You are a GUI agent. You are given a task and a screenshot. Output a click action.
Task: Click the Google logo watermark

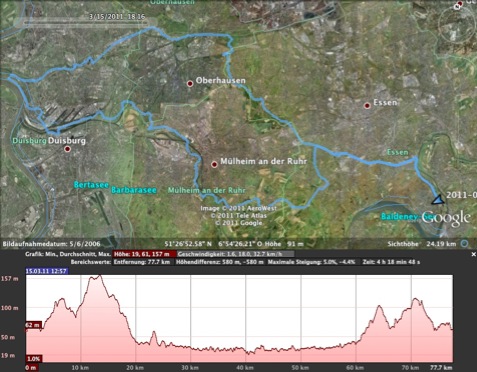pos(446,218)
